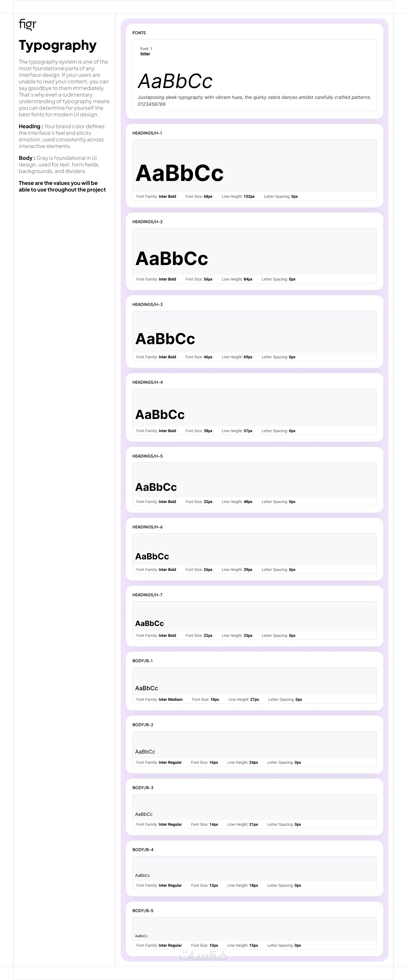The image size is (407, 980).
Task: Select the HEADINGS/H-5 label
Action: click(x=147, y=456)
